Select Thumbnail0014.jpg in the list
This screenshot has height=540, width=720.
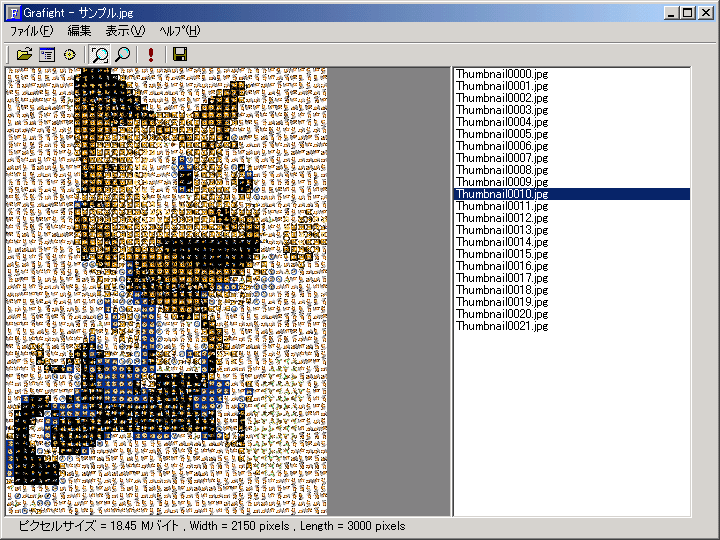[572, 242]
